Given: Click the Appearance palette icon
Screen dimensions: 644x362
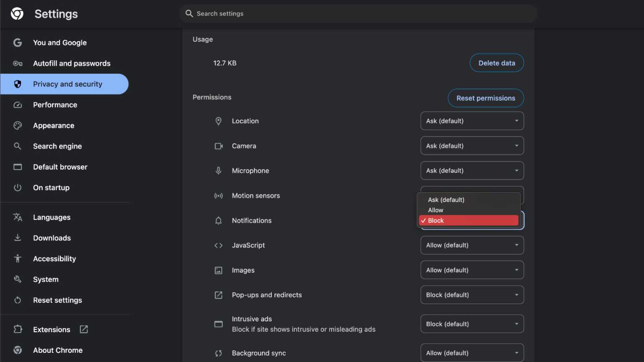Looking at the screenshot, I should coord(18,125).
